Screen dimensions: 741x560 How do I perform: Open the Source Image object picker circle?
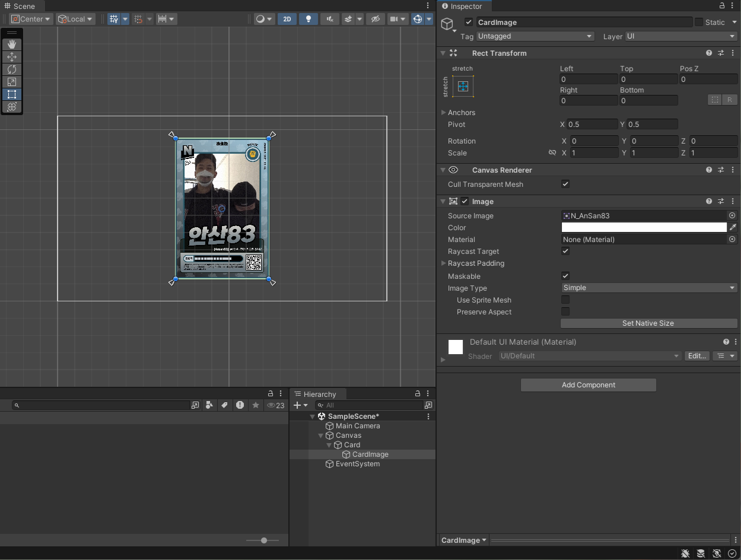click(732, 216)
